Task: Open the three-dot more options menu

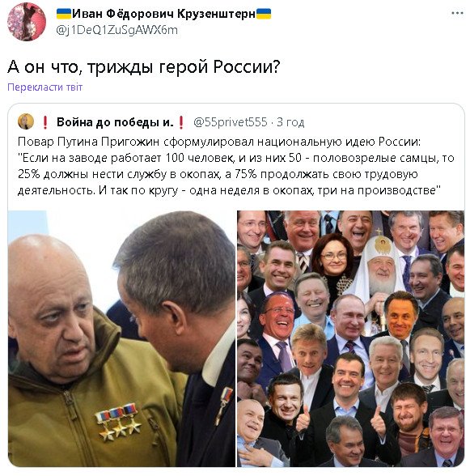Action: click(457, 13)
